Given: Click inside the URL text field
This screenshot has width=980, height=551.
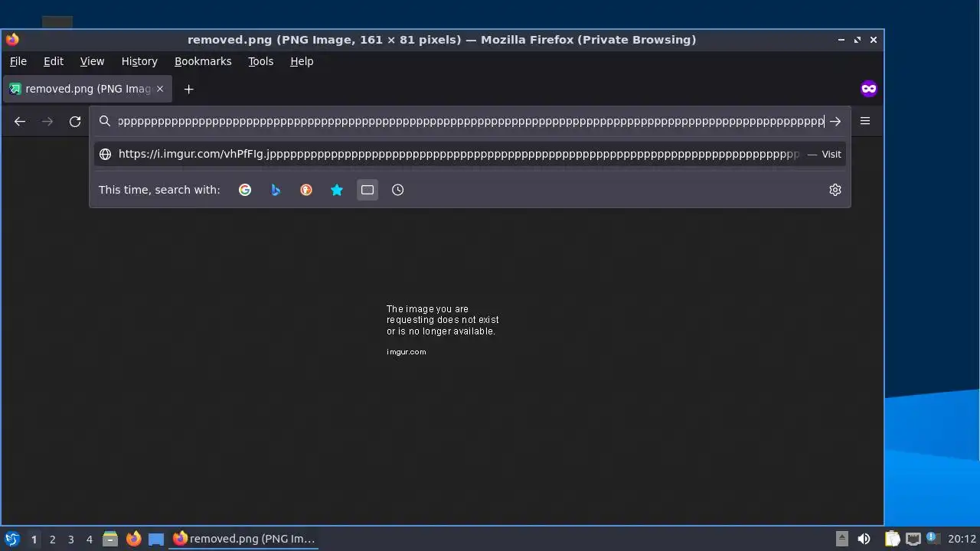Looking at the screenshot, I should [x=471, y=121].
